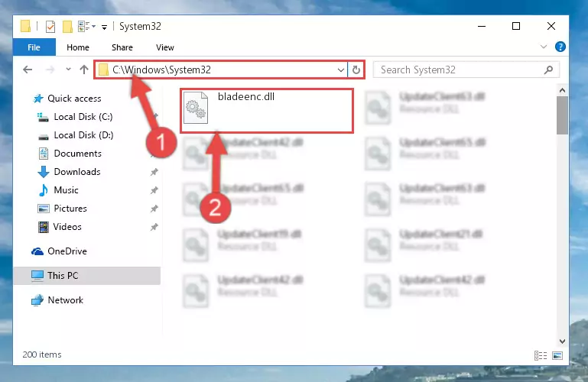Click the Music note icon
The image size is (588, 382).
coord(44,190)
